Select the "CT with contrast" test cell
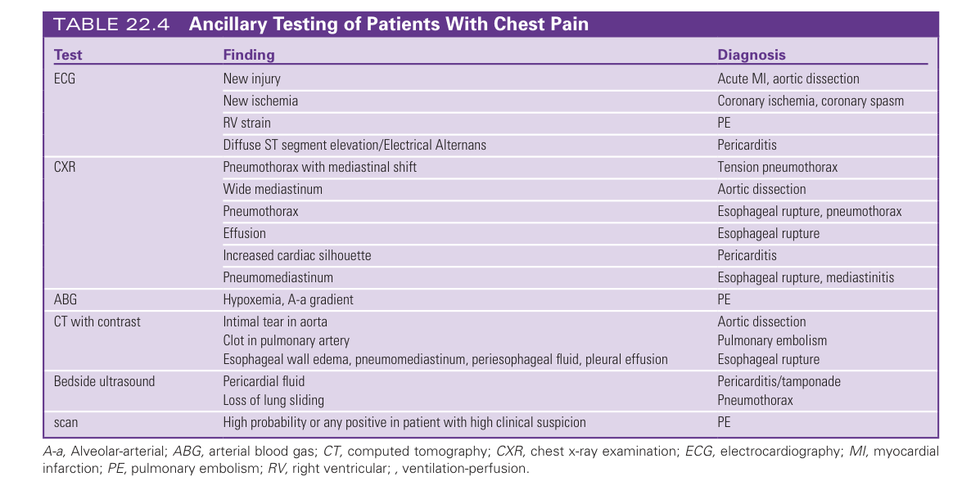This screenshot has height=481, width=980. [97, 321]
